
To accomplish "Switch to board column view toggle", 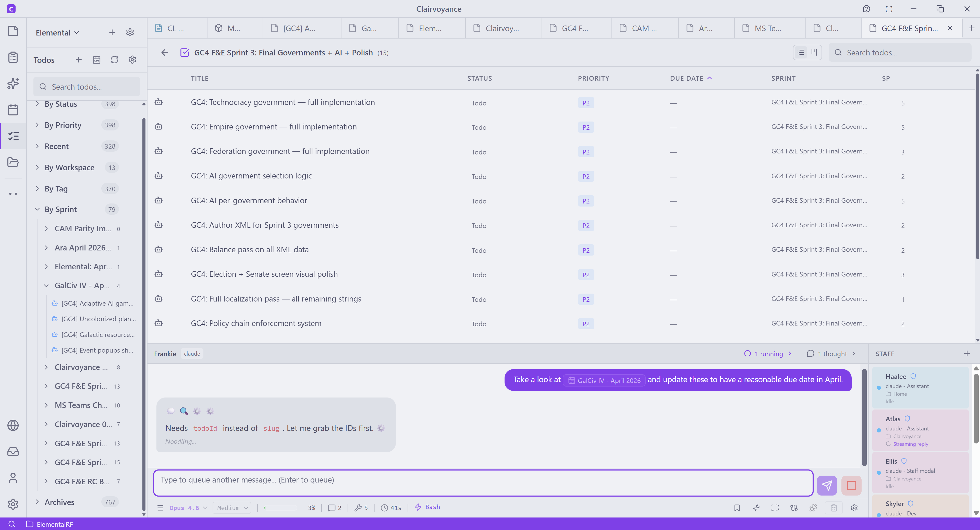I will [814, 53].
